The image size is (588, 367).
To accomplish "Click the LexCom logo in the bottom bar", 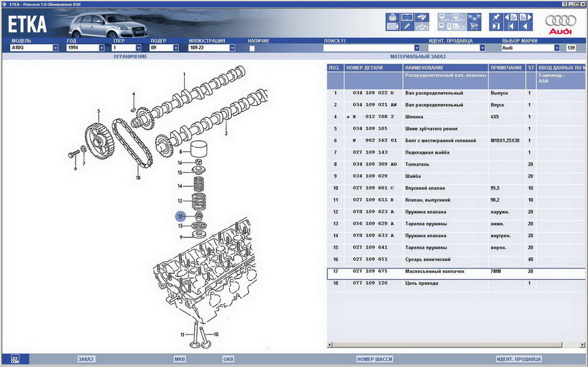I will (15, 359).
